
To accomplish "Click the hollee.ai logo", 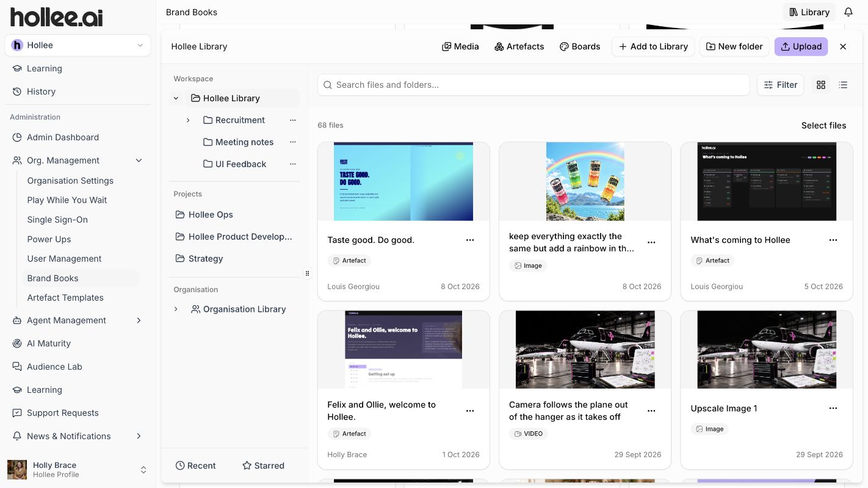I will click(x=56, y=17).
